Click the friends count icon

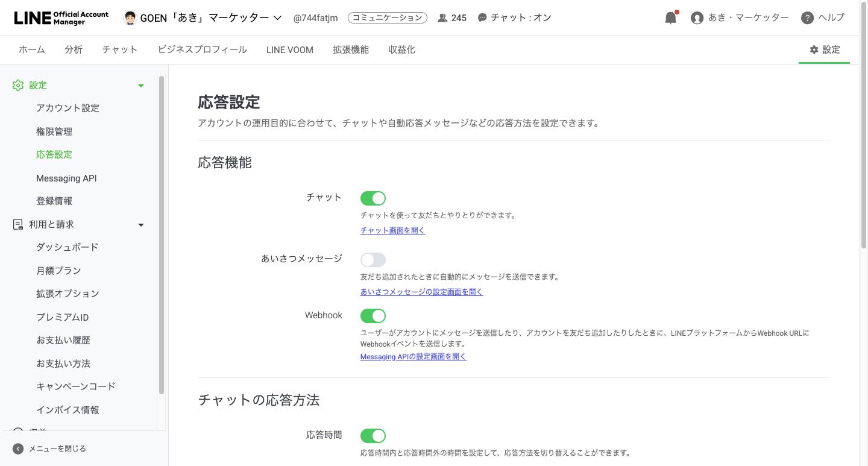(x=442, y=18)
